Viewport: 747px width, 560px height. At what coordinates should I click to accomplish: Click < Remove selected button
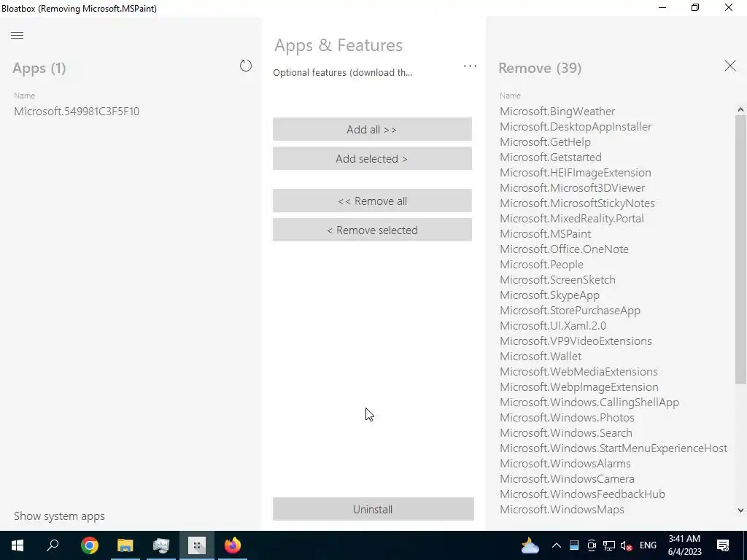point(372,230)
